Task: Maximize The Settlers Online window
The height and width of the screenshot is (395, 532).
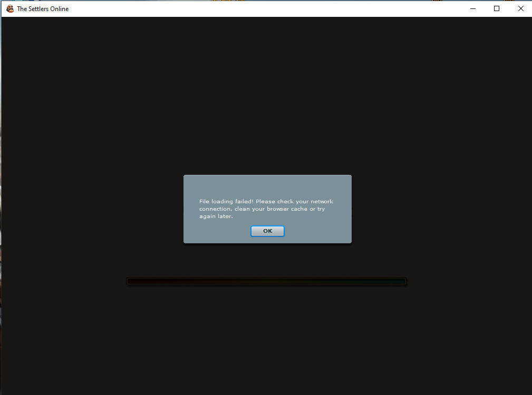Action: (497, 9)
